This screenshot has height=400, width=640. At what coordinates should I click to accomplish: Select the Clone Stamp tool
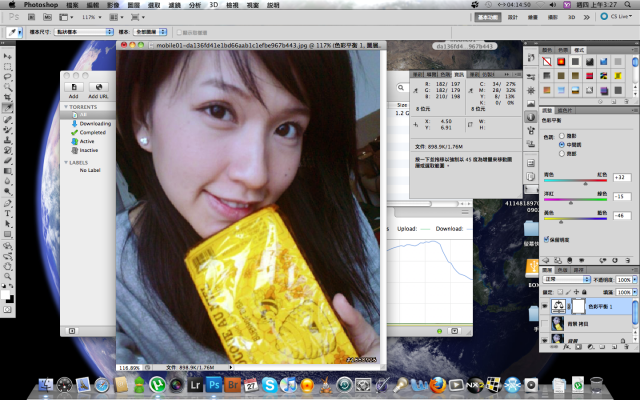pos(8,140)
